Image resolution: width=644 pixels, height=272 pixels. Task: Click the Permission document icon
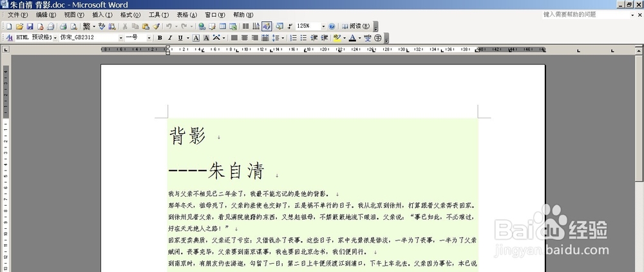pyautogui.click(x=40, y=26)
